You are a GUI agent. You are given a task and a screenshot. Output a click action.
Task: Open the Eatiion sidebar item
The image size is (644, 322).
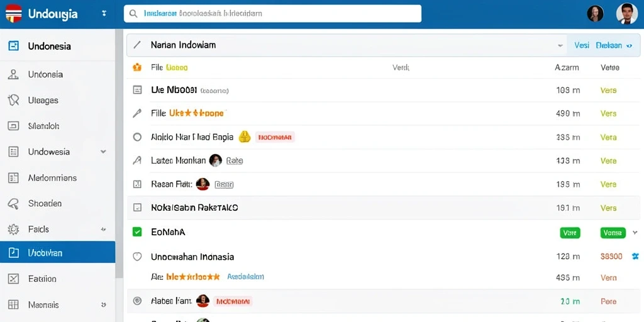(57, 279)
